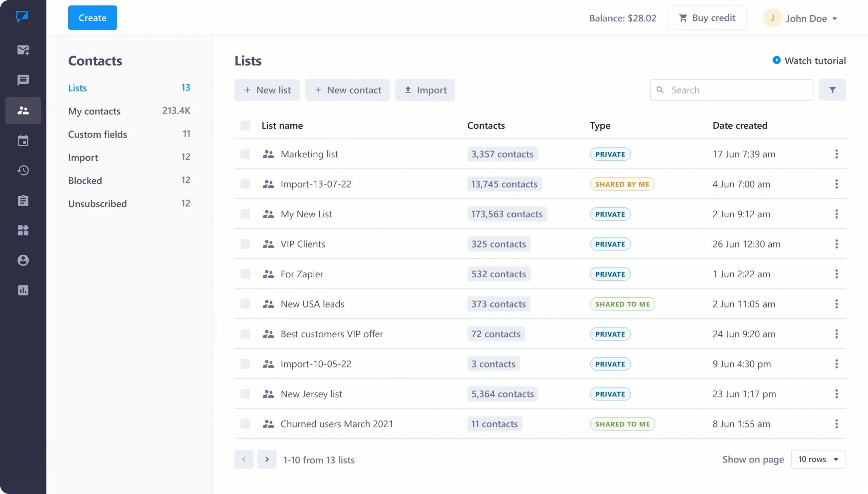The width and height of the screenshot is (868, 494).
Task: Select the Lists tab under Contacts
Action: tap(78, 87)
